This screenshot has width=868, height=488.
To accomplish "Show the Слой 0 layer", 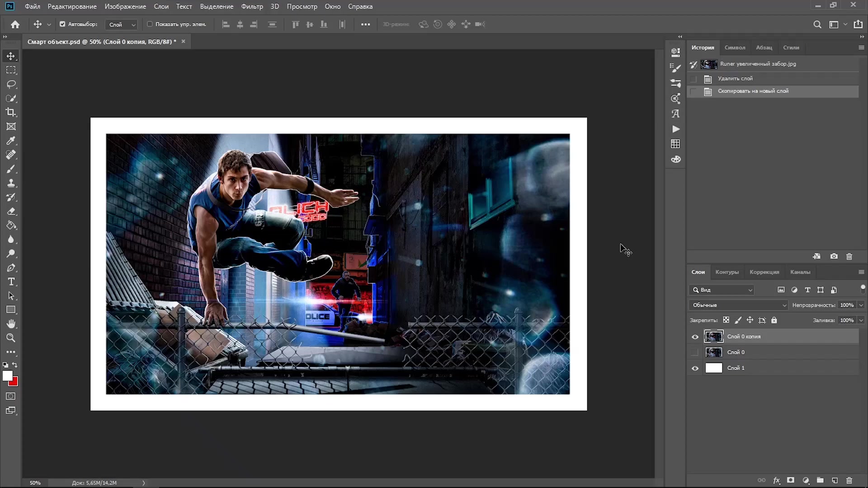I will [695, 352].
